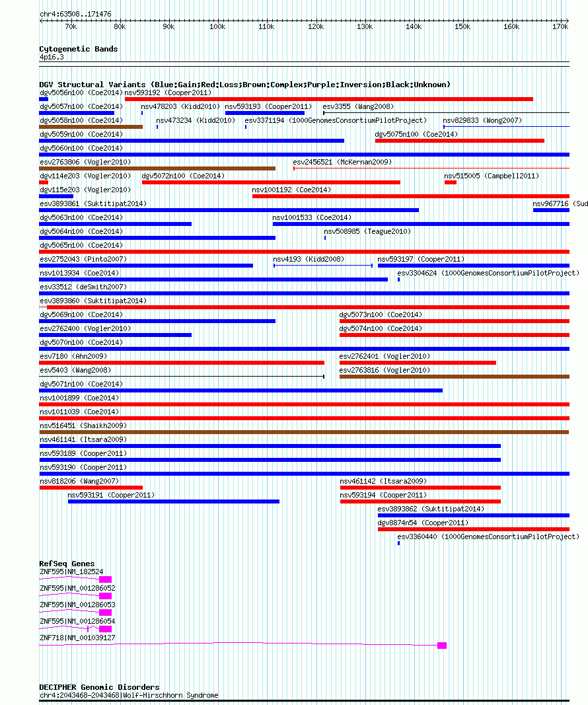Select dgv8874n54 (Cooper2011) label
This screenshot has height=705, width=588.
click(x=423, y=524)
